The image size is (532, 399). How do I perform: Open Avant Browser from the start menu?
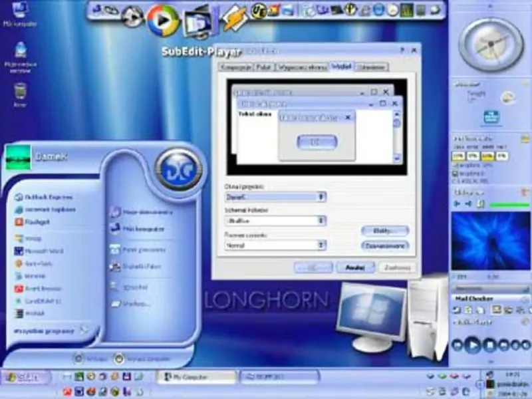38,289
